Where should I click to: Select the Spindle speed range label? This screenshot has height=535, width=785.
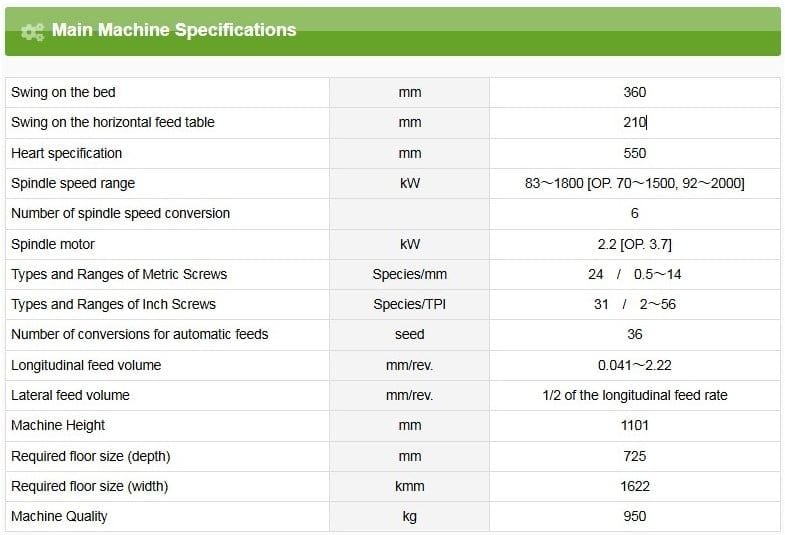[73, 183]
